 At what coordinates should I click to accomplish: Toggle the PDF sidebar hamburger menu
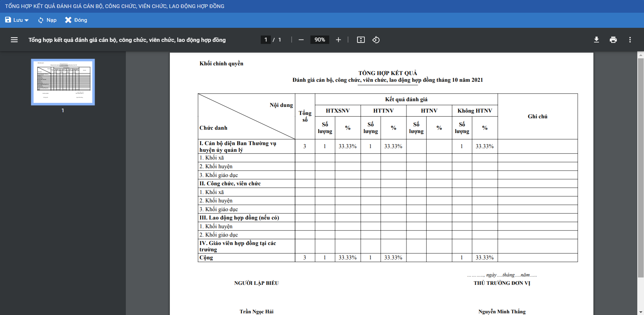tap(14, 40)
